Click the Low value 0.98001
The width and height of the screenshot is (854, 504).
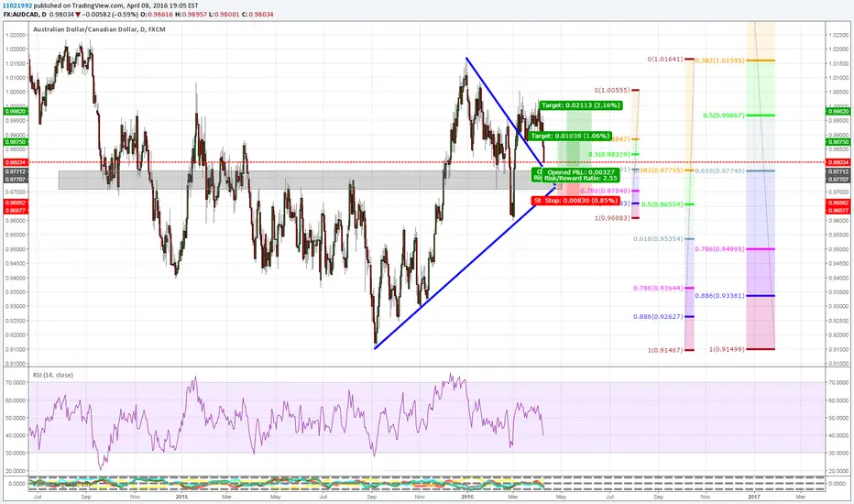227,14
